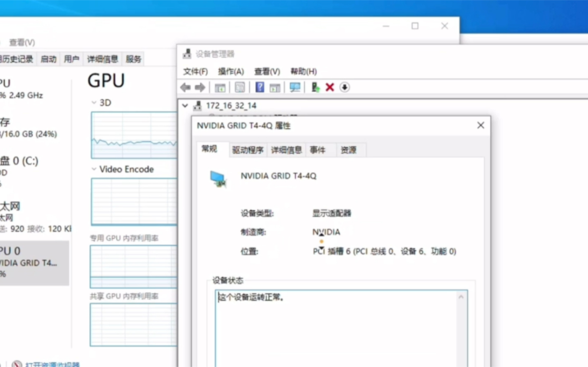The width and height of the screenshot is (588, 367).
Task: Scan for hardware changes monitor icon
Action: (295, 87)
